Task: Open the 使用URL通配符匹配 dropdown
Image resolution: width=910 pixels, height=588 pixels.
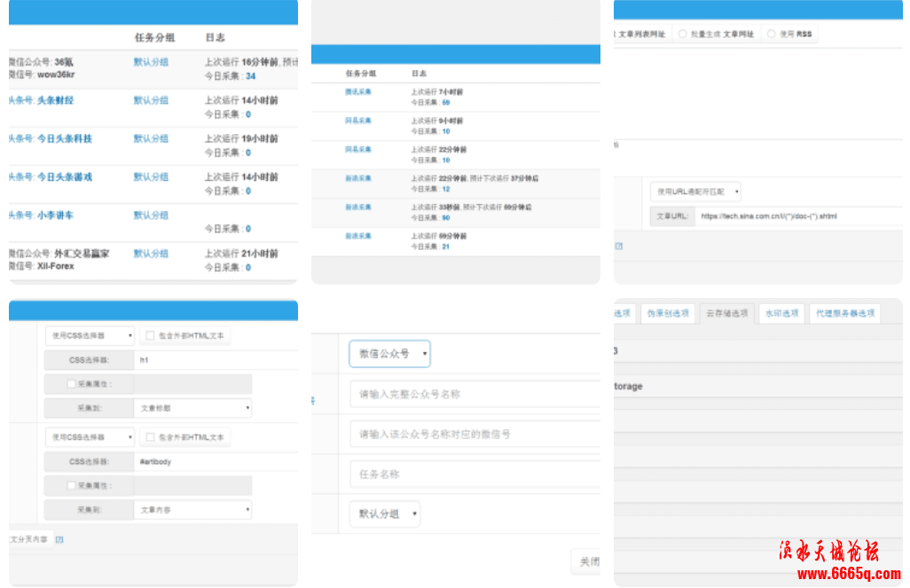Action: pyautogui.click(x=695, y=192)
